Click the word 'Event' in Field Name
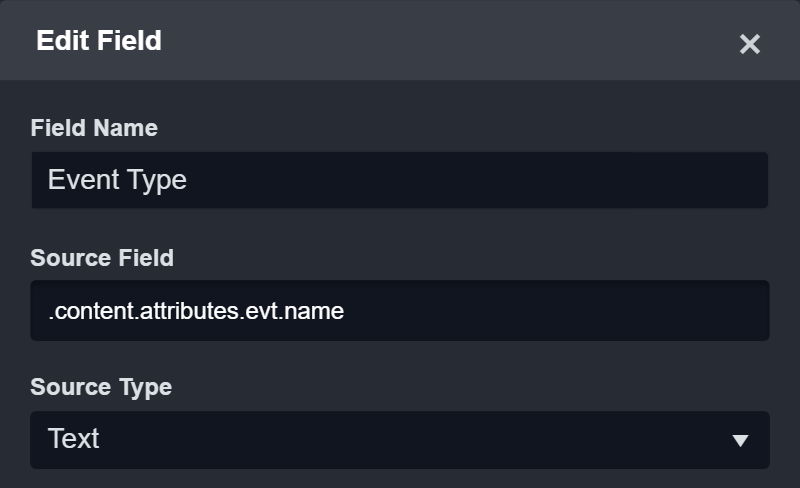Screen dimensions: 800x488 [x=80, y=180]
